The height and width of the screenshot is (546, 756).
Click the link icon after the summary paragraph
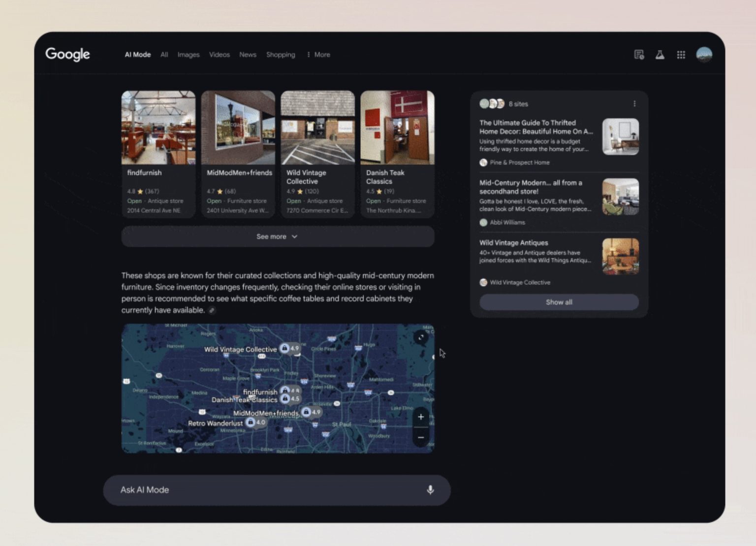click(x=212, y=310)
